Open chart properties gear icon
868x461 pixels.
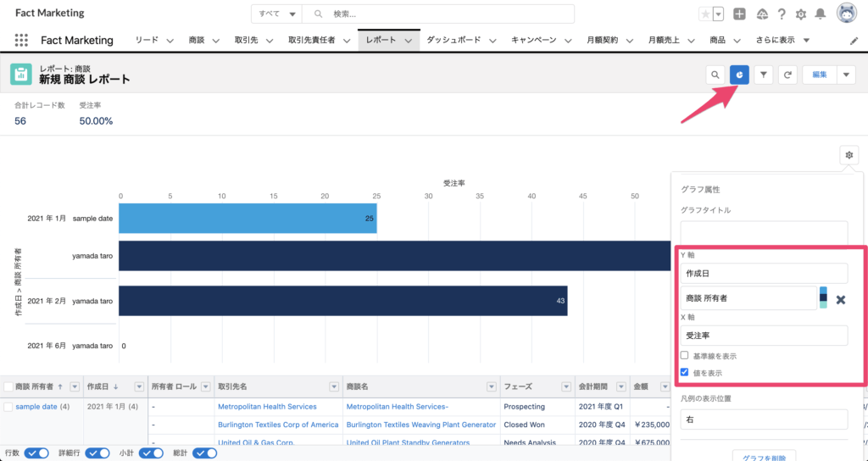[850, 155]
